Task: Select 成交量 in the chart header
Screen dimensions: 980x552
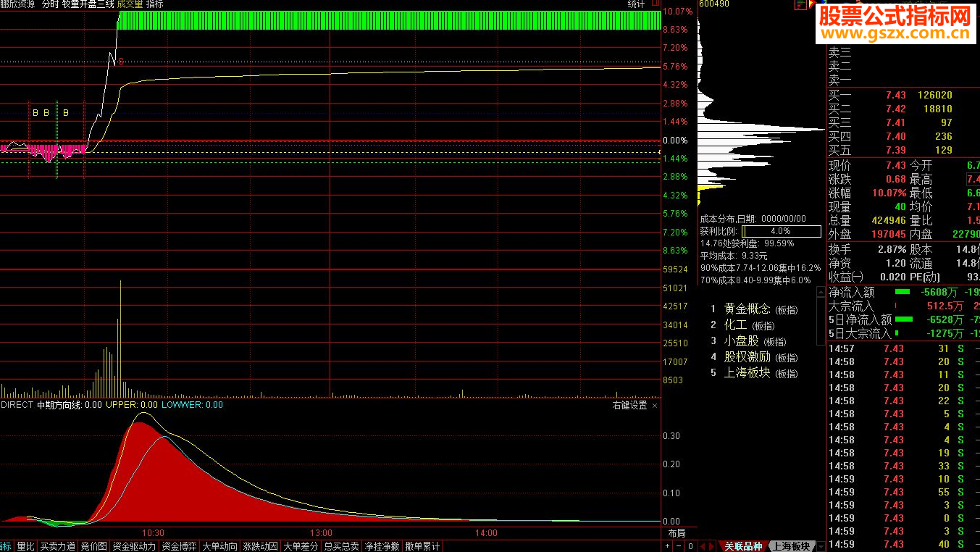Action: coord(130,4)
